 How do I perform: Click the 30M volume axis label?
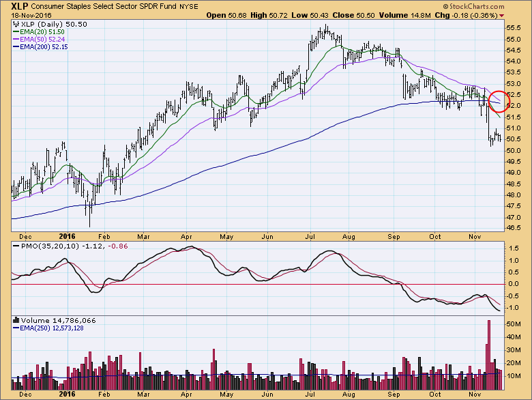coord(514,350)
